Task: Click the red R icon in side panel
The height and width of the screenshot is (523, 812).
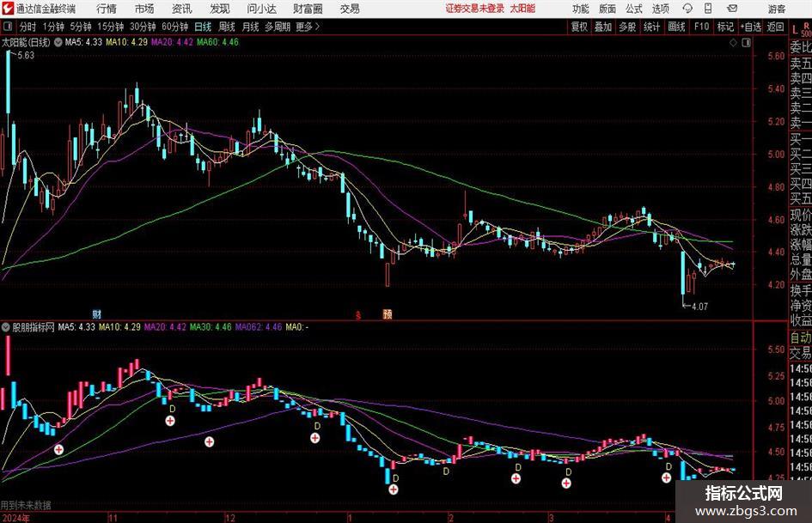Action: pos(806,26)
